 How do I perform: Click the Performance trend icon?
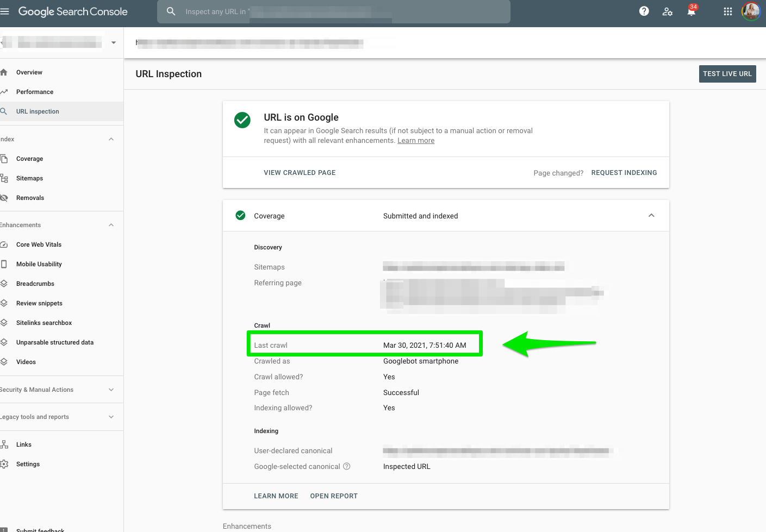(4, 92)
